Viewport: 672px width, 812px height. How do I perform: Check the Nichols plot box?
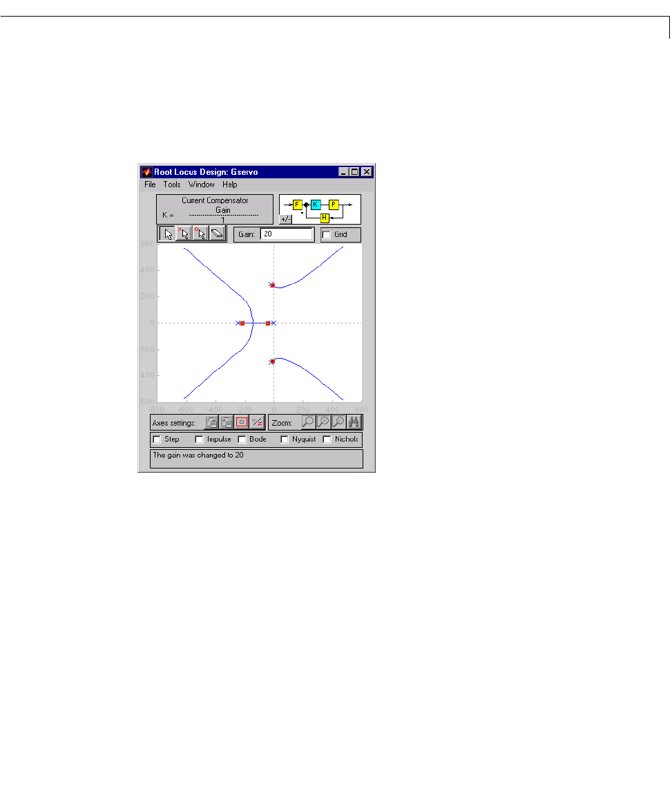click(x=327, y=440)
